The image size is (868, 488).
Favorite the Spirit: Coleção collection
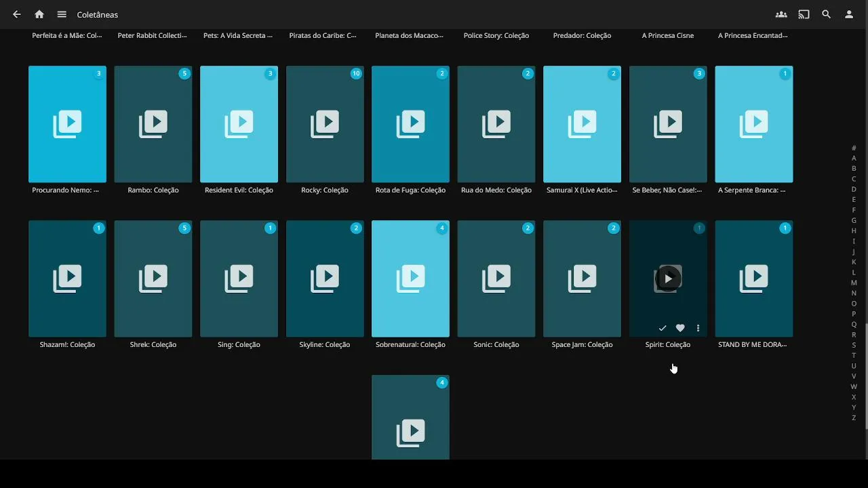click(680, 328)
